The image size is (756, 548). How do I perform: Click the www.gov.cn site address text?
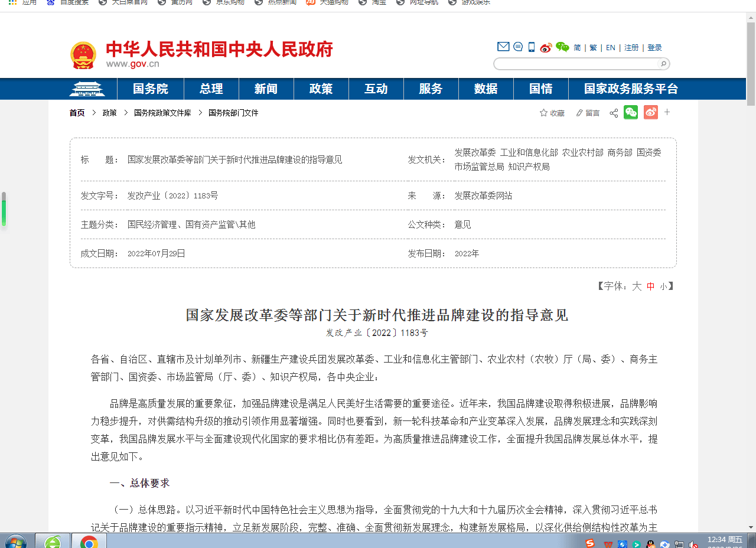pyautogui.click(x=133, y=64)
